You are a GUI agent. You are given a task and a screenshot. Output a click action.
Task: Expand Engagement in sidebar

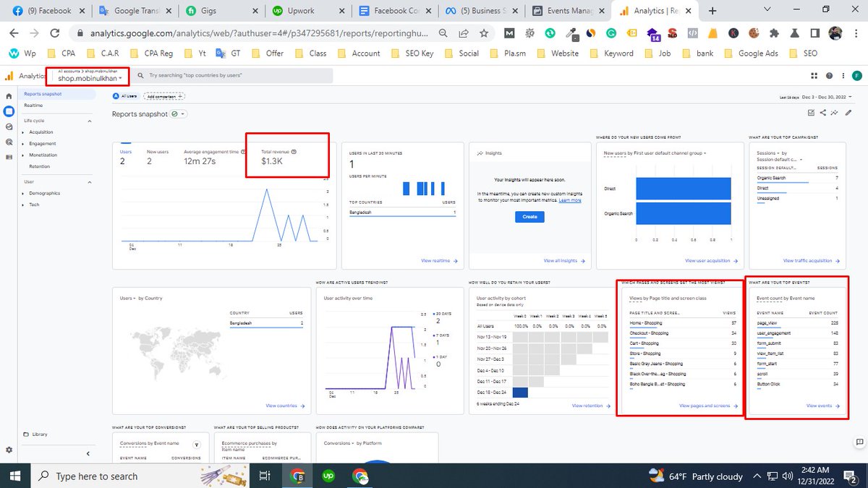click(24, 144)
